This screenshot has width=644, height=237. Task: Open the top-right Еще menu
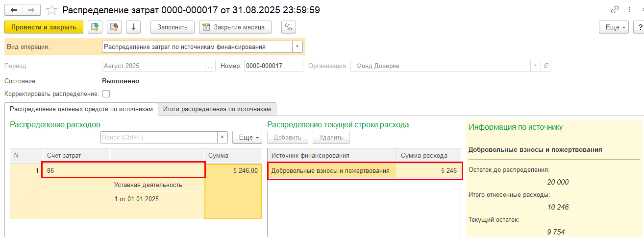point(614,27)
